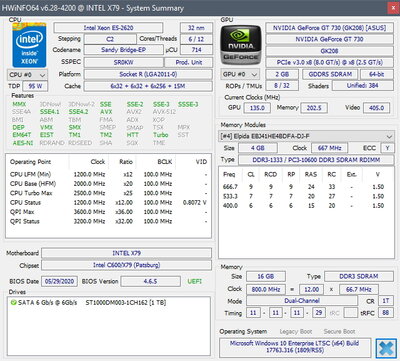The width and height of the screenshot is (400, 361).
Task: Click the green SATA drive status icon
Action: pos(14,303)
